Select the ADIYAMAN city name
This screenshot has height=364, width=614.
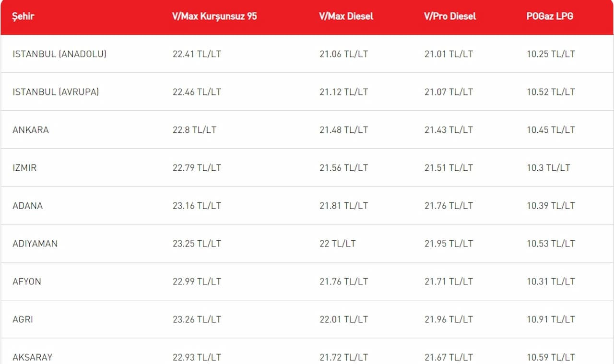click(35, 244)
